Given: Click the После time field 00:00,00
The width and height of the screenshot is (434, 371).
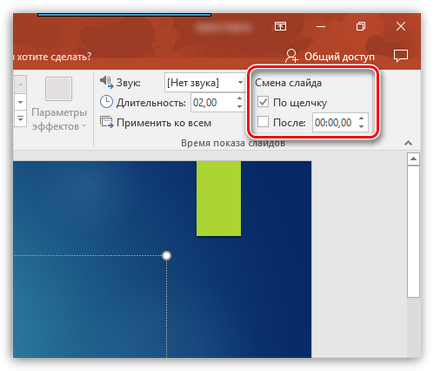Looking at the screenshot, I should tap(334, 122).
